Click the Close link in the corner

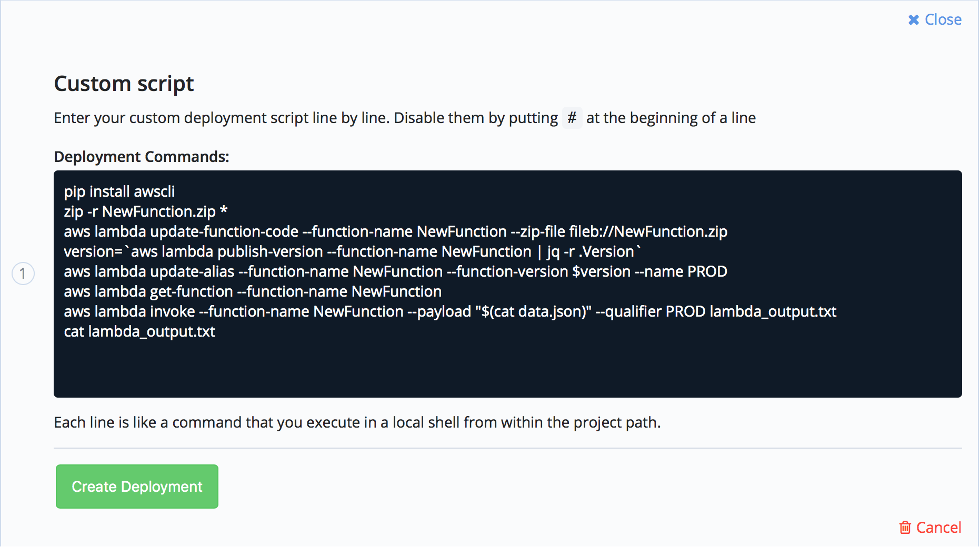[943, 19]
